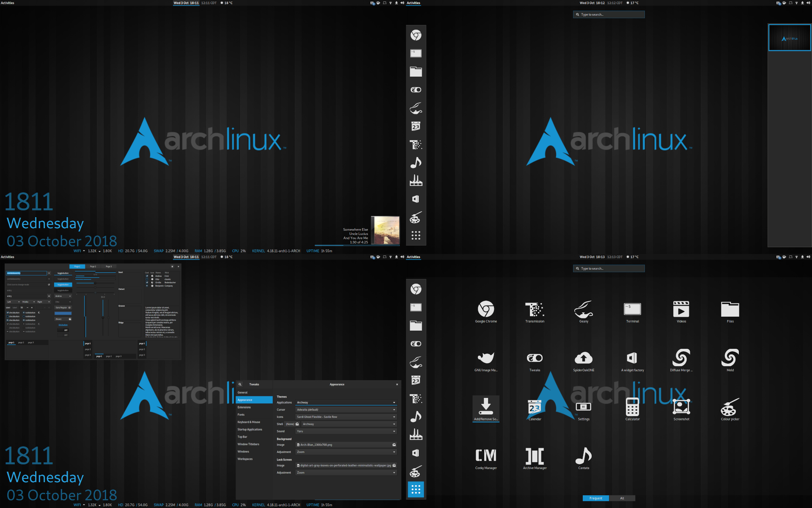Check the Cool checkbox in Otto row
Image resolution: width=812 pixels, height=508 pixels.
coord(147,279)
